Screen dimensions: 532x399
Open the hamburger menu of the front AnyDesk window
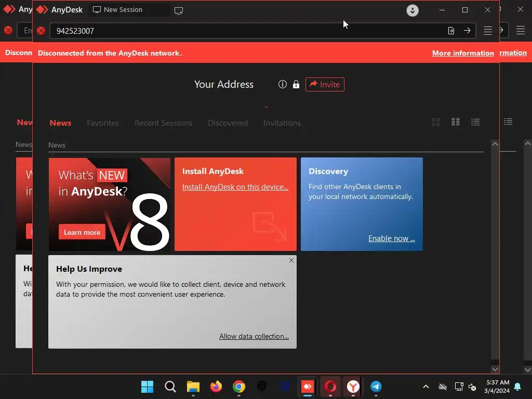(487, 31)
